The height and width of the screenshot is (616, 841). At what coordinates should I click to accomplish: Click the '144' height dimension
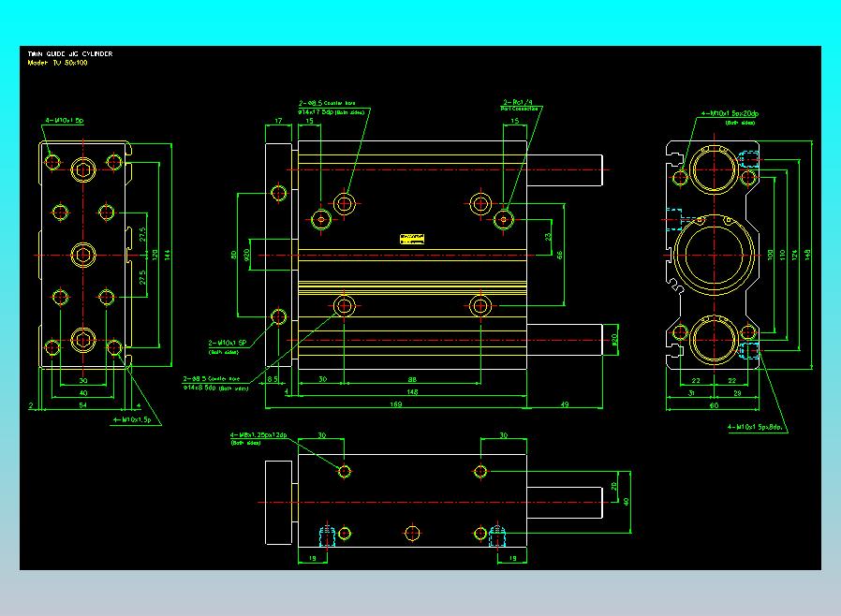pyautogui.click(x=168, y=256)
